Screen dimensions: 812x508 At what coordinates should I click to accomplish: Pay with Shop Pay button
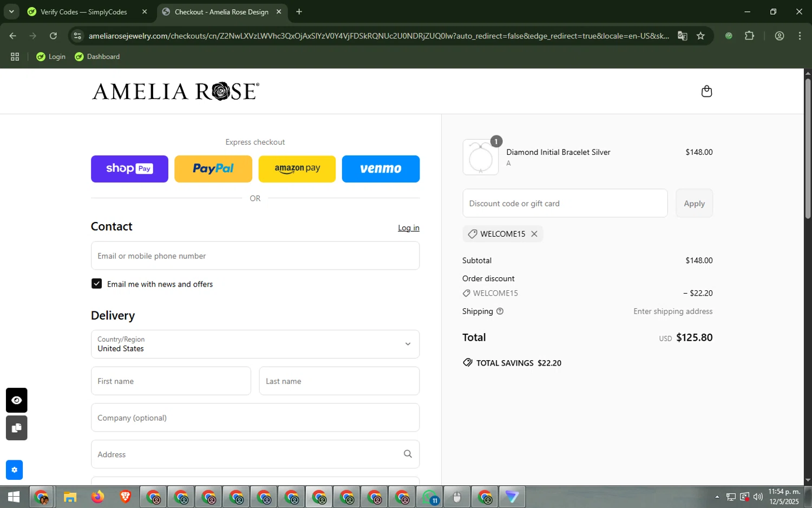click(129, 169)
